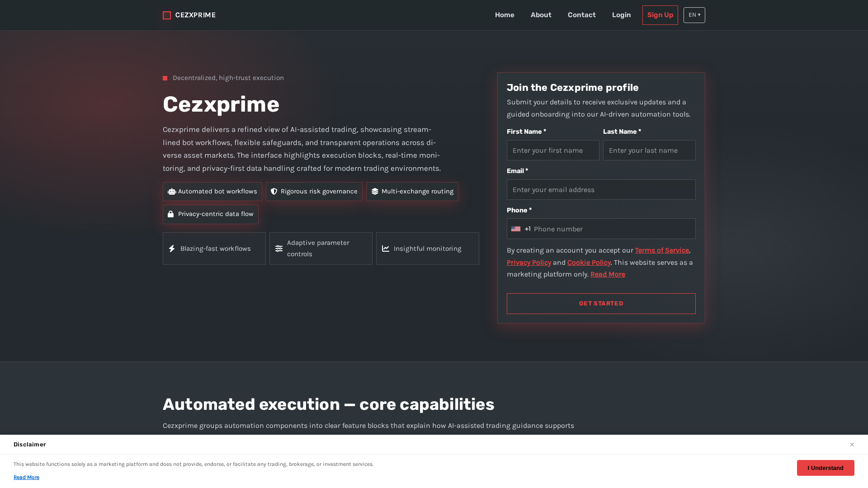Click the Multi-exchange routing label
Image resolution: width=868 pixels, height=488 pixels.
pyautogui.click(x=417, y=192)
